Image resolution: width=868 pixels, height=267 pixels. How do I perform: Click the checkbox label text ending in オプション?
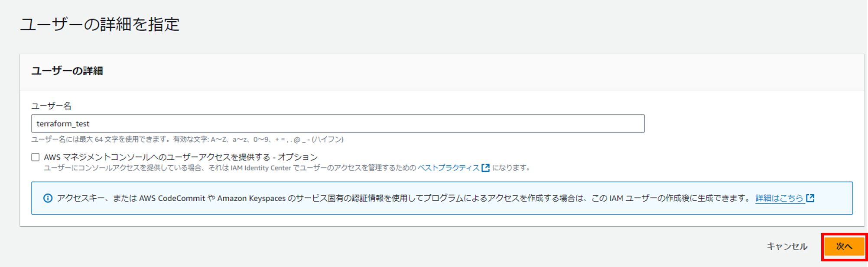pyautogui.click(x=181, y=157)
